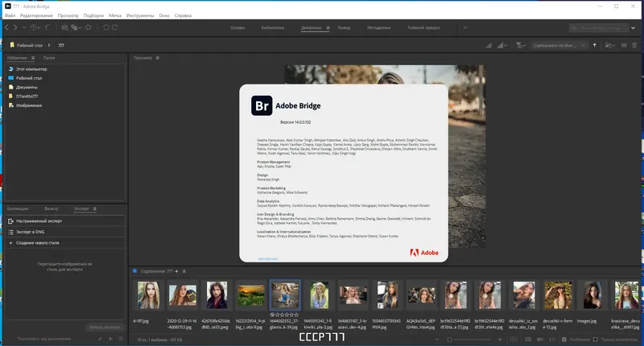
Task: Switch to details view icon
Action: pyautogui.click(x=540, y=340)
